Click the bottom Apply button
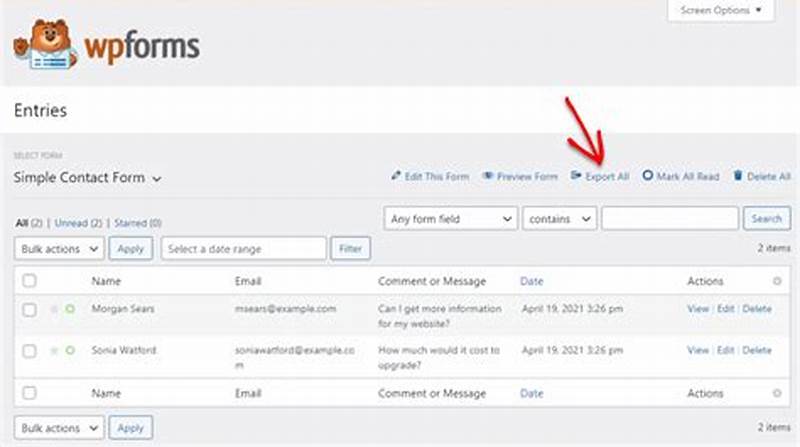This screenshot has width=800, height=447. pos(131,428)
